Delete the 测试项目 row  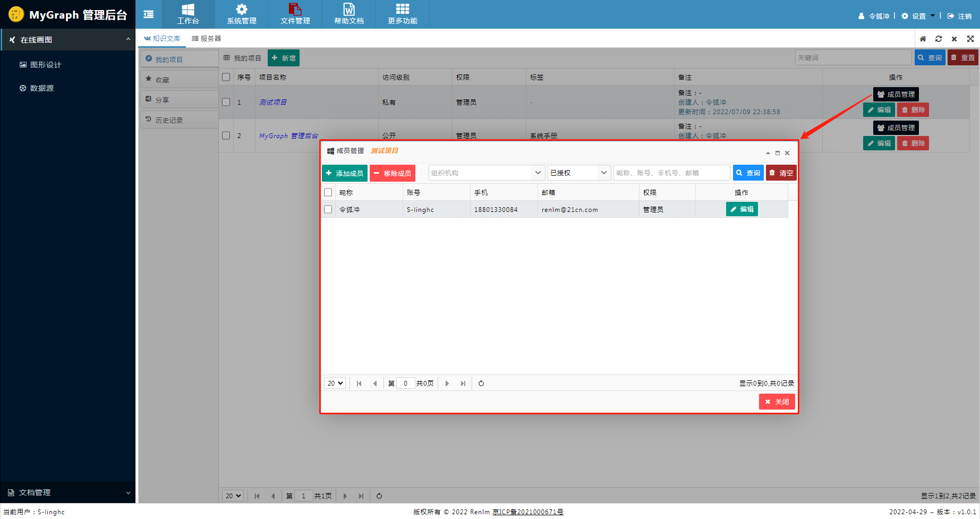[913, 110]
